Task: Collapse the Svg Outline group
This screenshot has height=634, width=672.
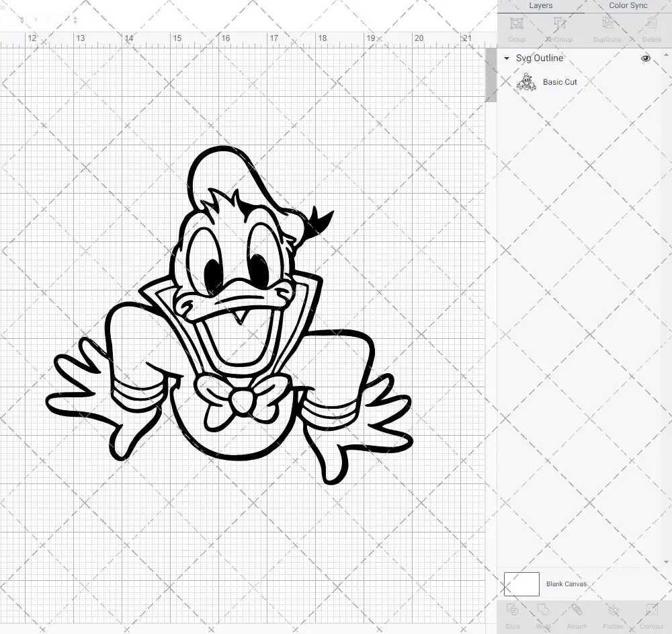Action: click(x=506, y=58)
